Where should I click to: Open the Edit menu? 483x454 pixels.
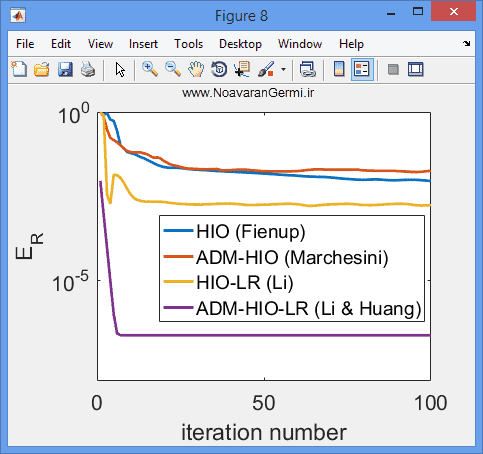pyautogui.click(x=61, y=44)
